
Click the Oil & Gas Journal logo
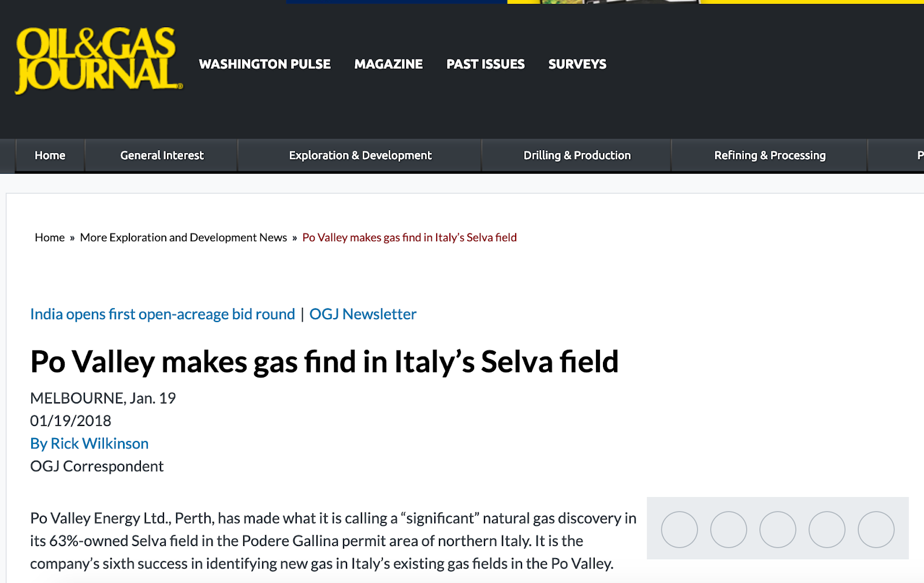(98, 61)
